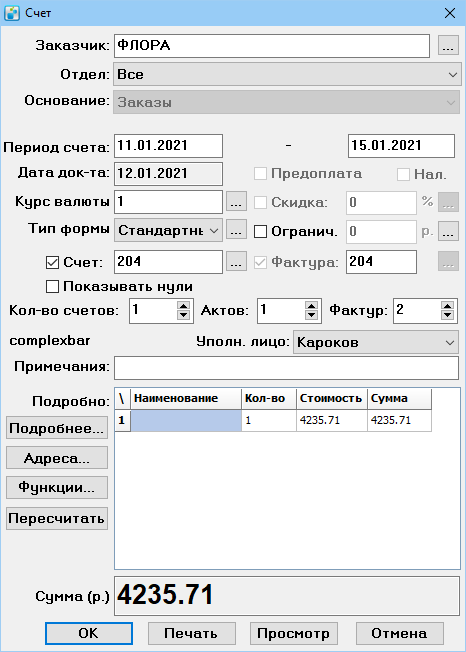Focus the Курс валюты input field

168,202
